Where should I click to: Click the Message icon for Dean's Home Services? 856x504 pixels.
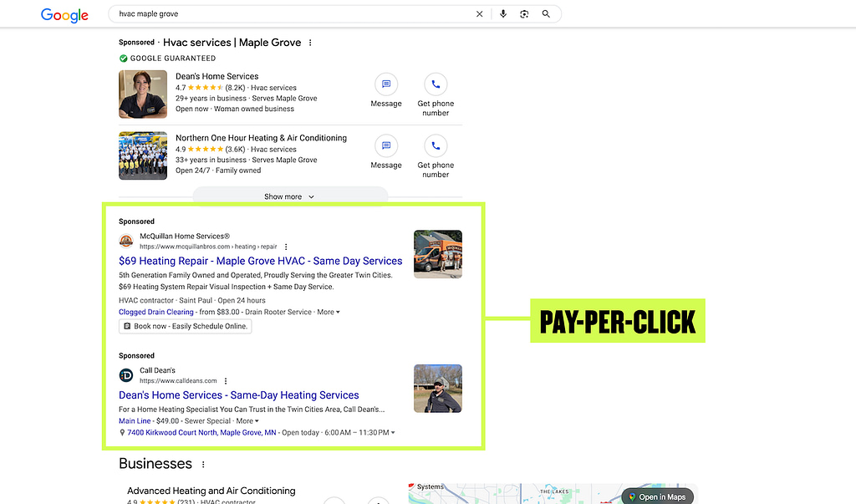pyautogui.click(x=385, y=84)
